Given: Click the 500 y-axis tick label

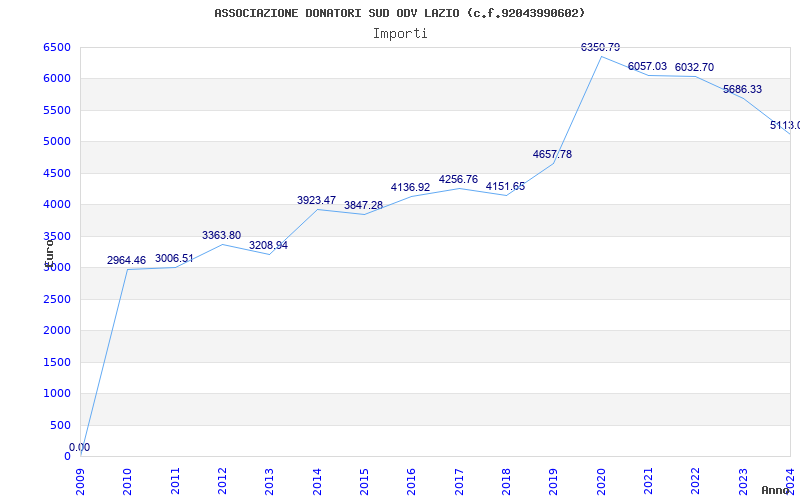Looking at the screenshot, I should pos(60,425).
